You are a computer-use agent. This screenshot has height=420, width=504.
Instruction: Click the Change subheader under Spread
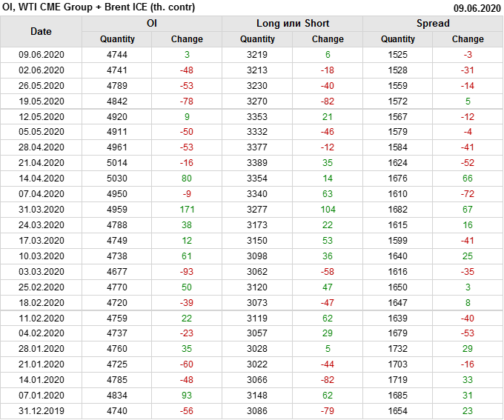point(468,39)
